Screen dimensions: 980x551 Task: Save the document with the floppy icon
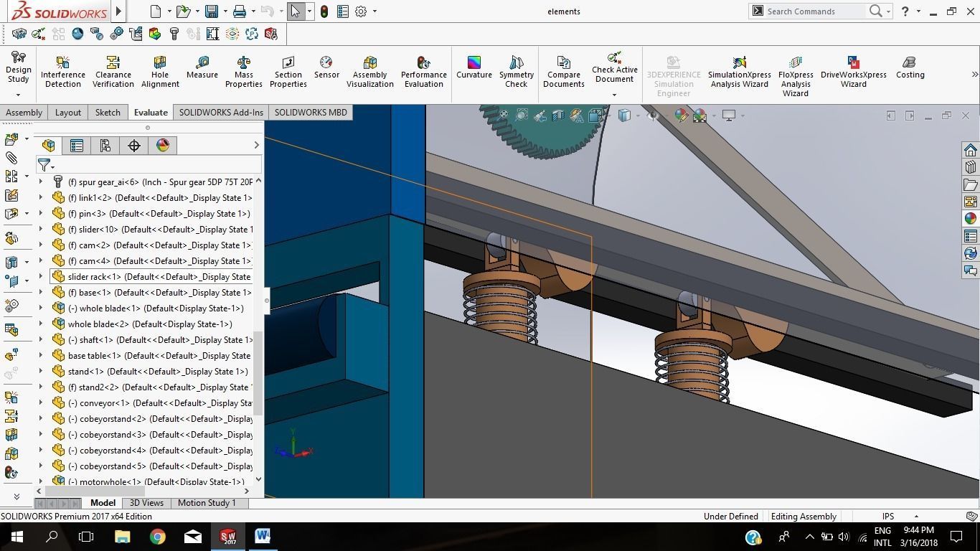point(212,11)
